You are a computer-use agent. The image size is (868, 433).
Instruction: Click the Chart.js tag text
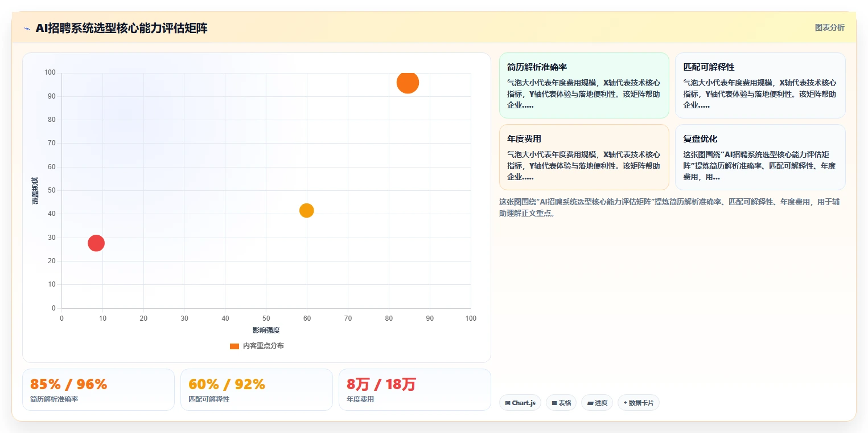coord(524,403)
